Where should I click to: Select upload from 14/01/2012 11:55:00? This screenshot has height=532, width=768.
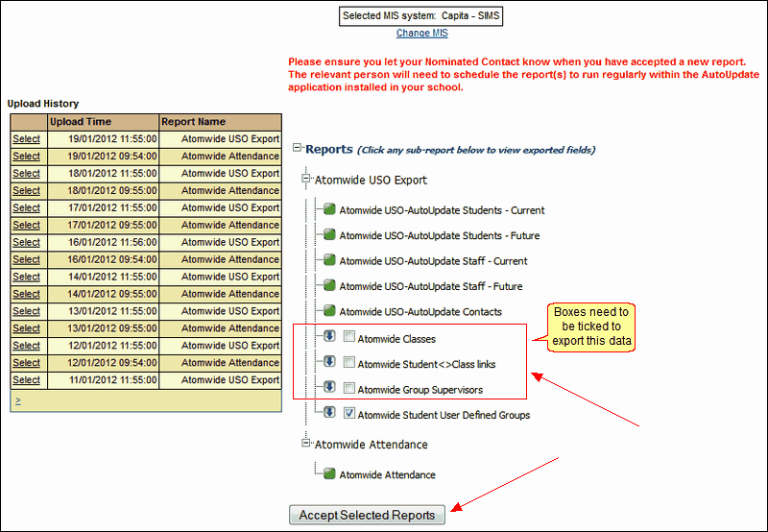coord(27,277)
